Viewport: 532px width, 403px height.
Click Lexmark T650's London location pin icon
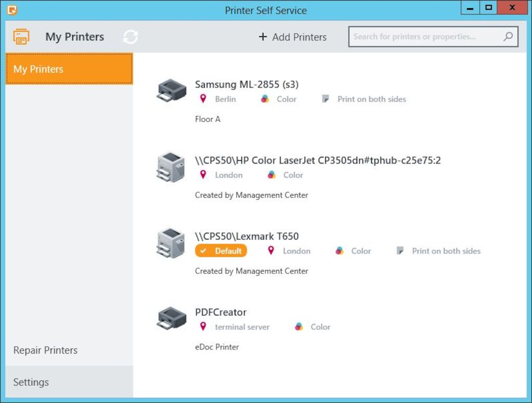[271, 251]
